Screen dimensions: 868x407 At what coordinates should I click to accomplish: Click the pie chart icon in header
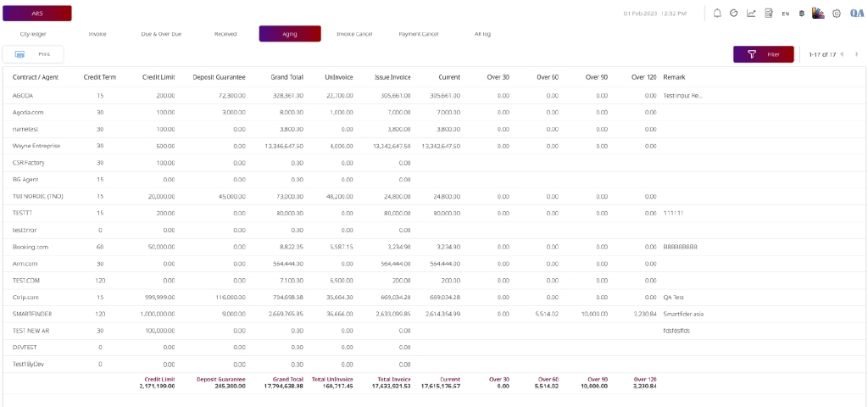[734, 14]
